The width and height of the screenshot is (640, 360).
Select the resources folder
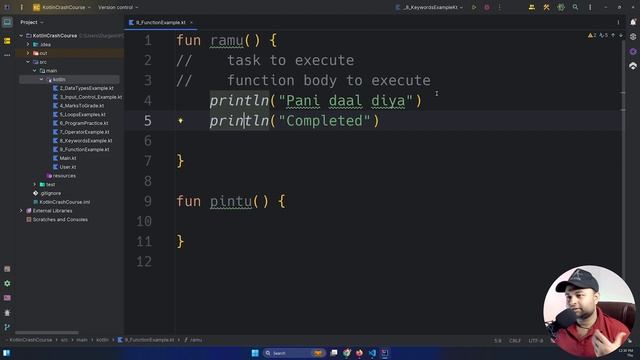[61, 176]
